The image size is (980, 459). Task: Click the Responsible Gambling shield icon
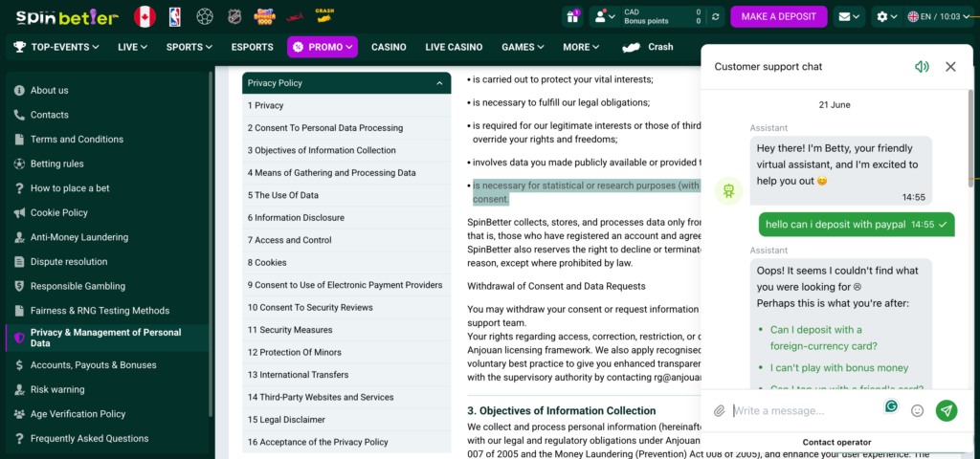pyautogui.click(x=19, y=286)
